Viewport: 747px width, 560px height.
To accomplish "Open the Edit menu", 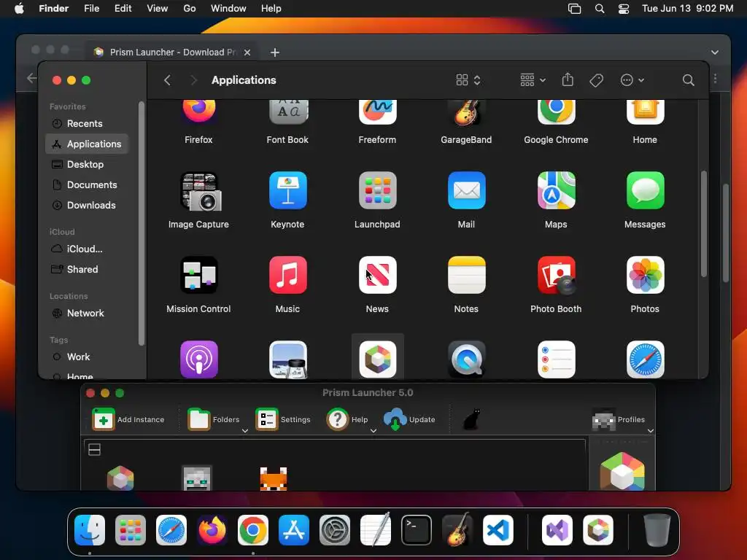I will click(123, 9).
